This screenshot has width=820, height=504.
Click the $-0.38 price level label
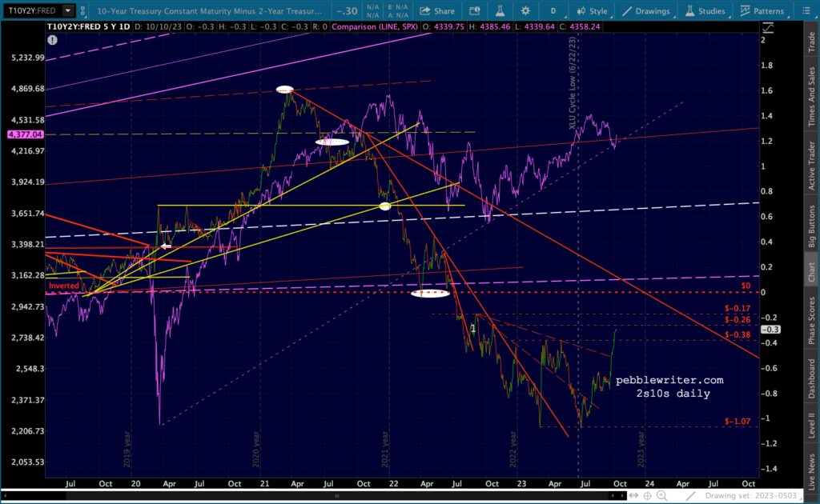click(x=738, y=334)
